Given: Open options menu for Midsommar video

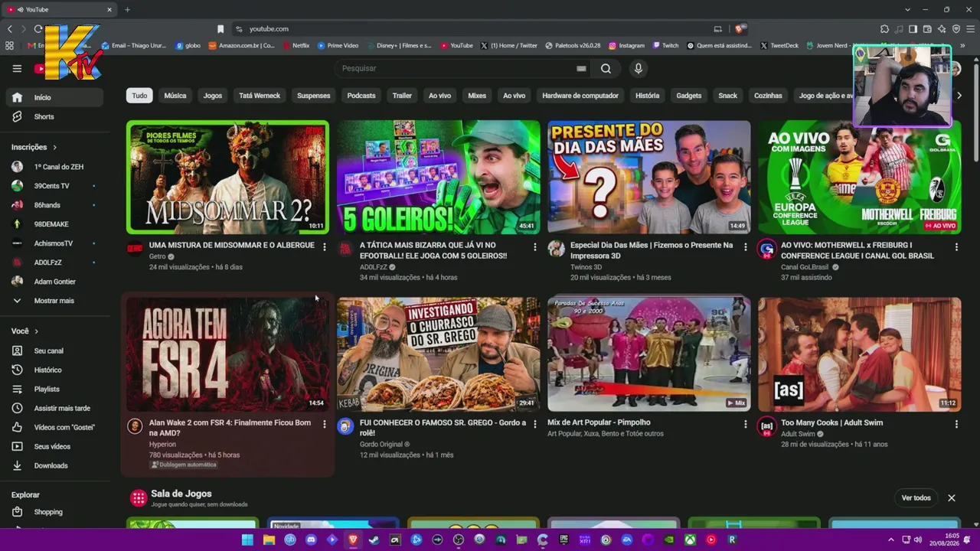Looking at the screenshot, I should [x=324, y=247].
